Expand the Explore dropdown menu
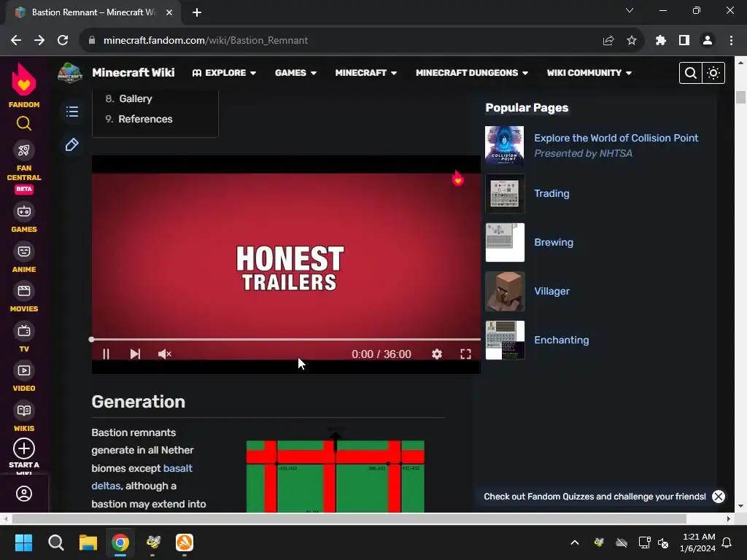The width and height of the screenshot is (747, 560). tap(224, 73)
